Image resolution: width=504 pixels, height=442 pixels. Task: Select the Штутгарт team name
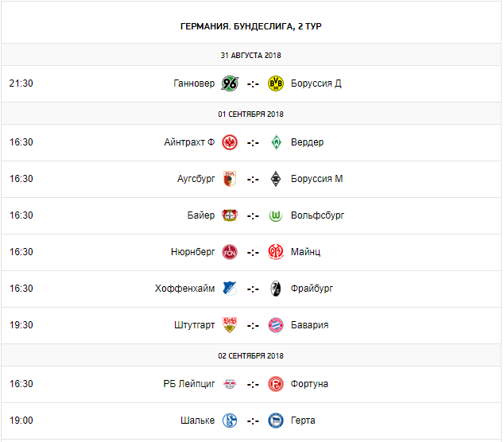(193, 325)
